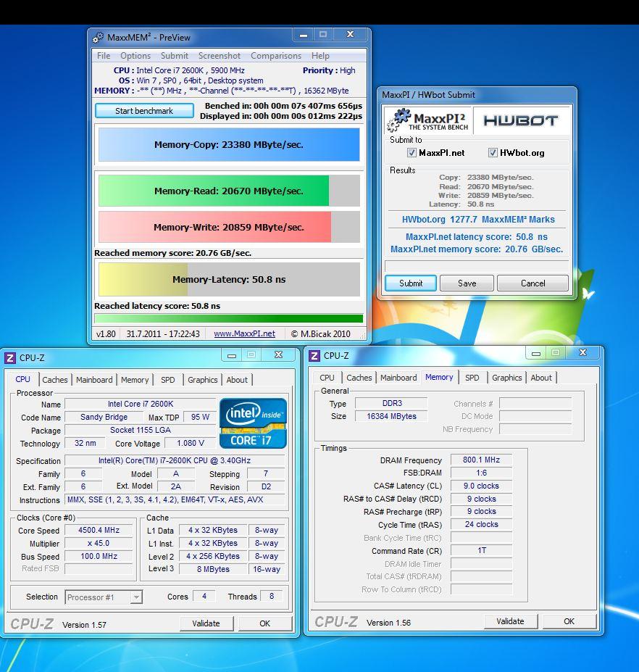Click the Multiplier x 45.0 field

pyautogui.click(x=99, y=543)
